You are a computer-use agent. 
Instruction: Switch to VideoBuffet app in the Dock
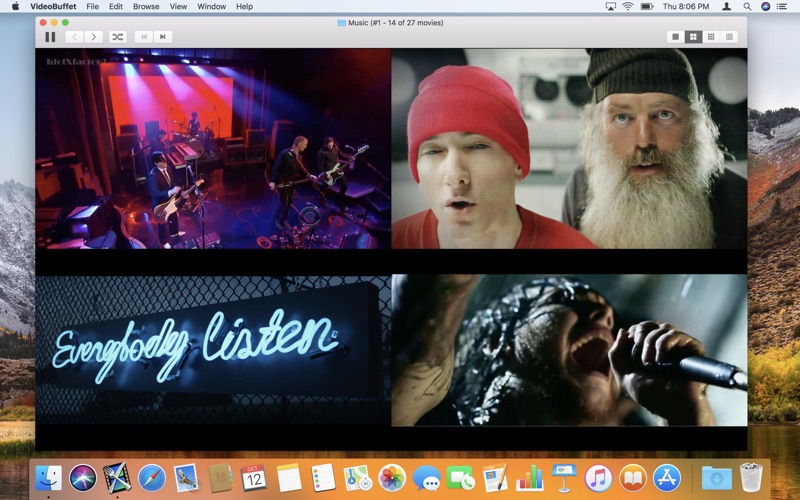coord(117,478)
